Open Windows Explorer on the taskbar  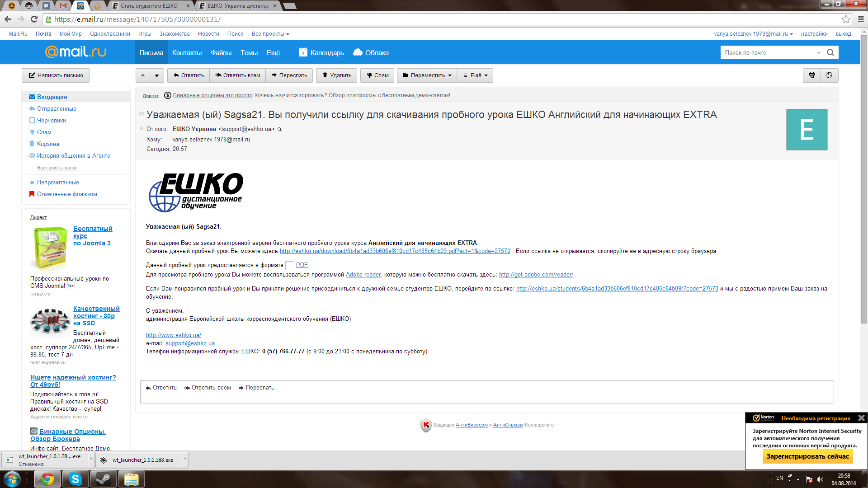coord(131,479)
